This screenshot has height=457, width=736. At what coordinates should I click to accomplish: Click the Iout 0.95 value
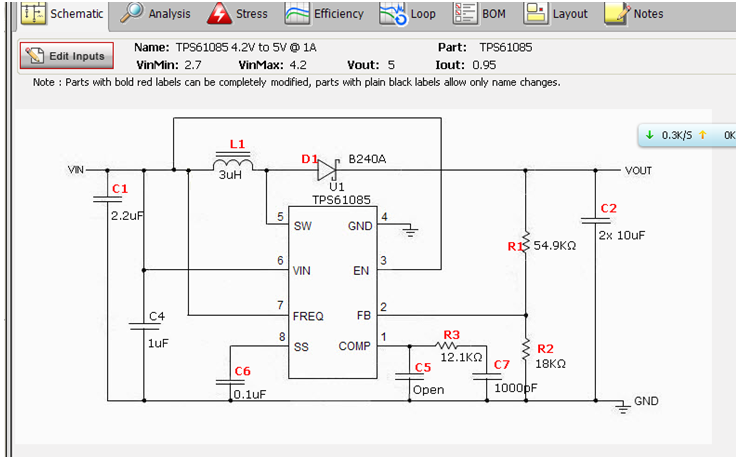coord(484,65)
